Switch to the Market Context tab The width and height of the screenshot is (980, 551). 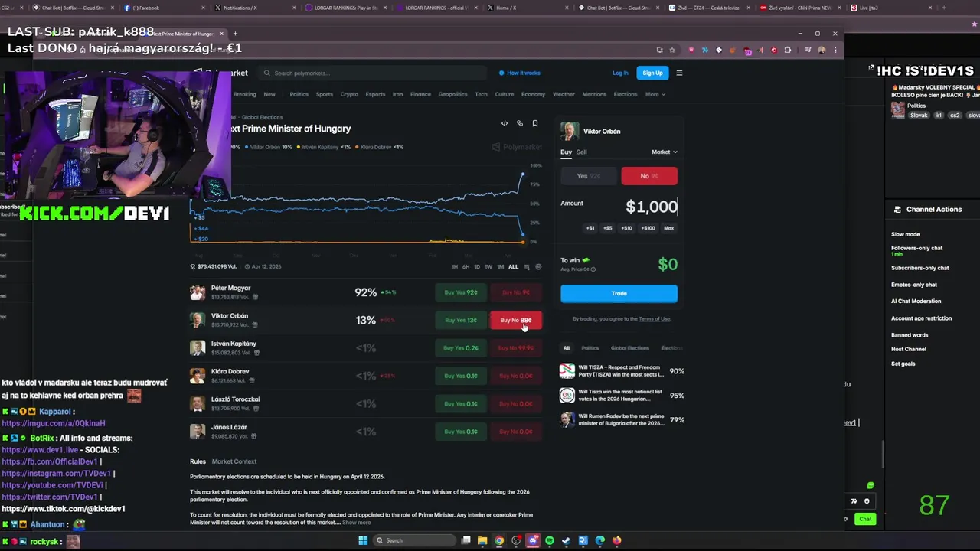(x=234, y=461)
